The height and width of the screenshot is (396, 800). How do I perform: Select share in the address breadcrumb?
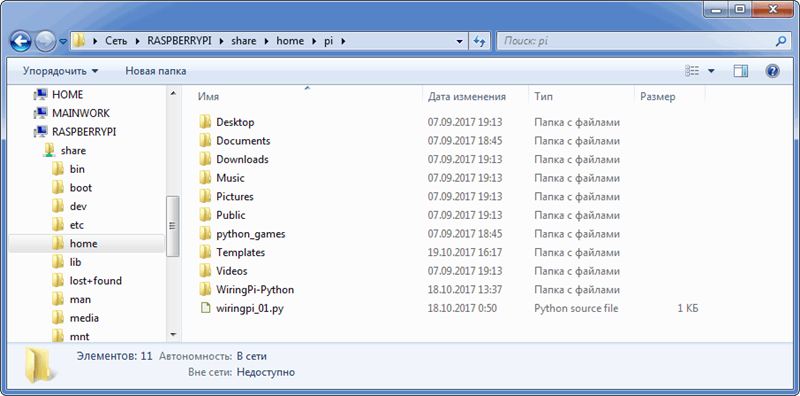[244, 41]
